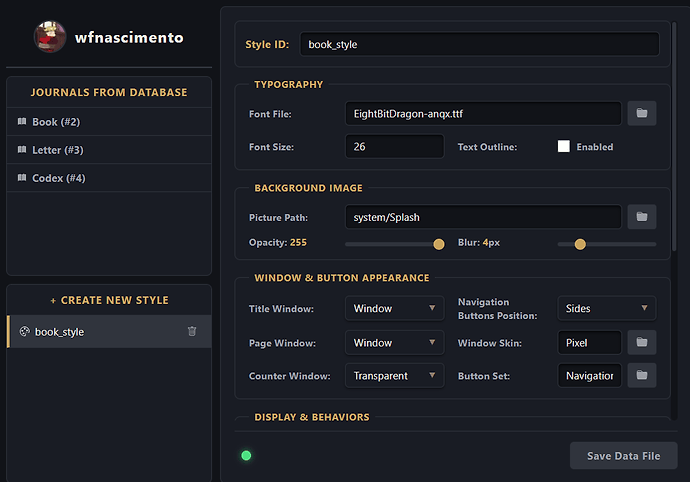Browse for background picture via folder icon
Image resolution: width=690 pixels, height=482 pixels.
tap(642, 217)
